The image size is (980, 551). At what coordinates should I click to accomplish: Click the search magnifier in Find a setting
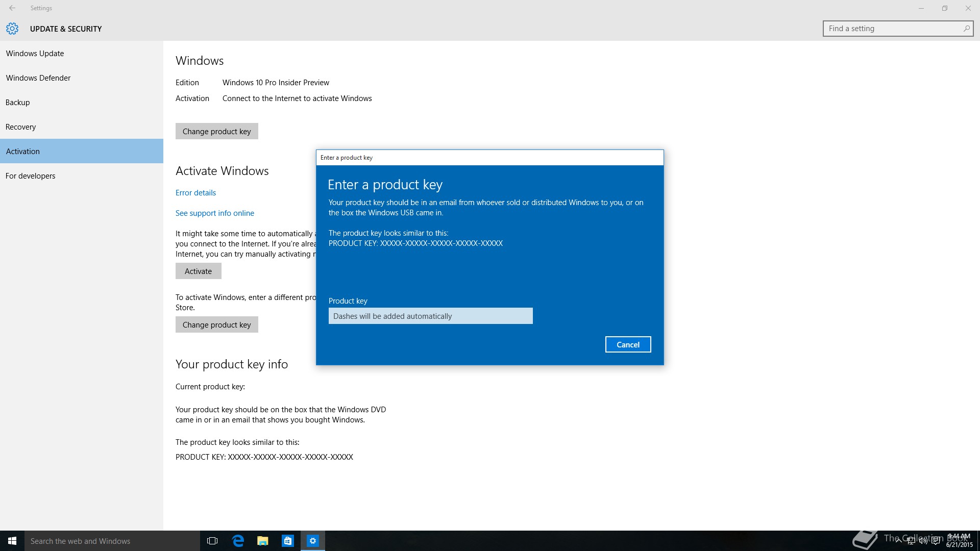(966, 29)
